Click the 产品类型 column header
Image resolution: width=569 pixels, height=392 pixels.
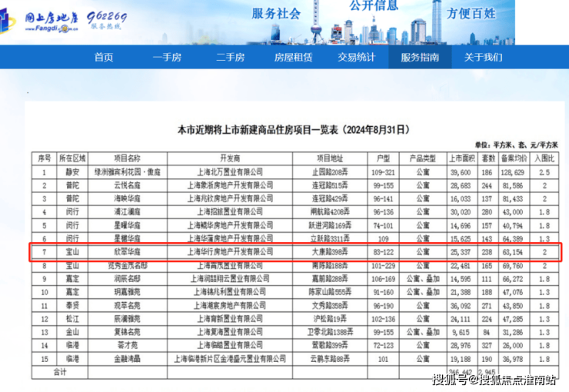[x=423, y=158]
